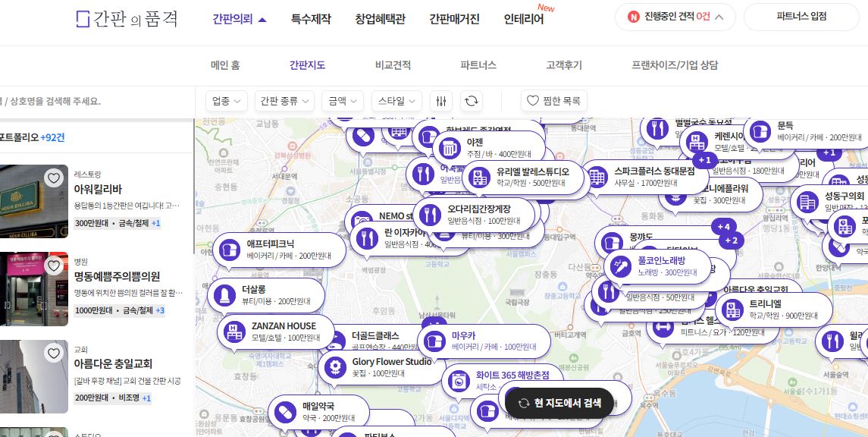
Task: Open the 인테리어 menu
Action: tap(523, 19)
